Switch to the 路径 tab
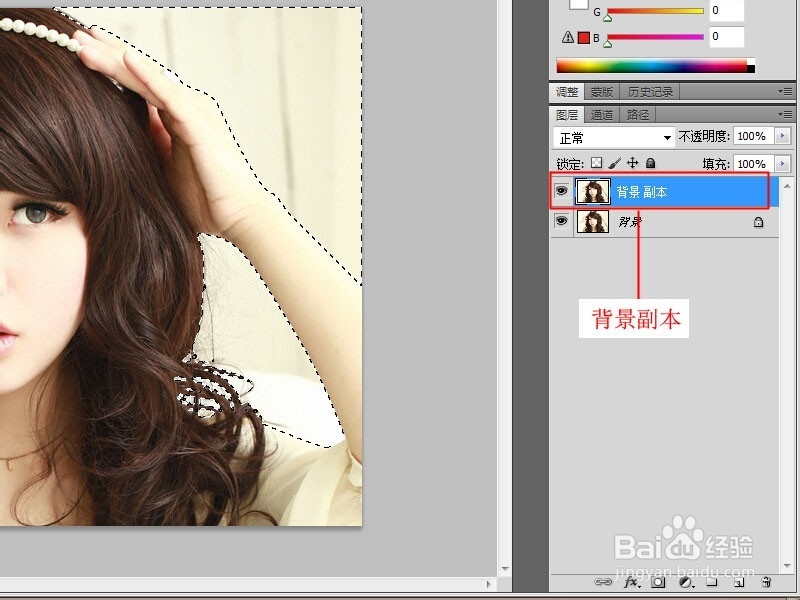 (638, 115)
